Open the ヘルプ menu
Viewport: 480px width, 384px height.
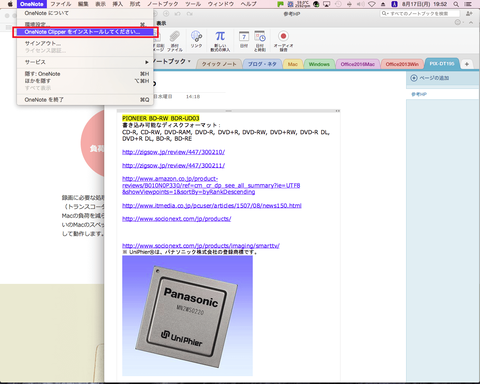click(248, 4)
